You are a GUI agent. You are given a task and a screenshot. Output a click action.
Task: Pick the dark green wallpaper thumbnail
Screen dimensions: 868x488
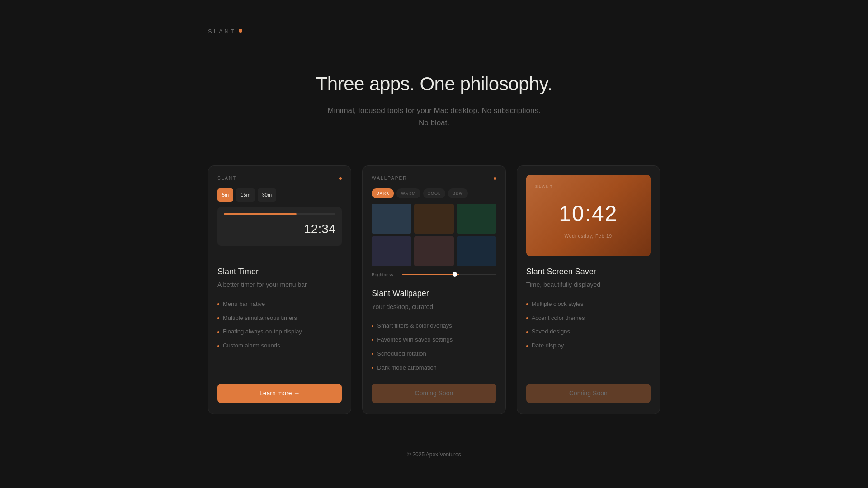tap(476, 219)
